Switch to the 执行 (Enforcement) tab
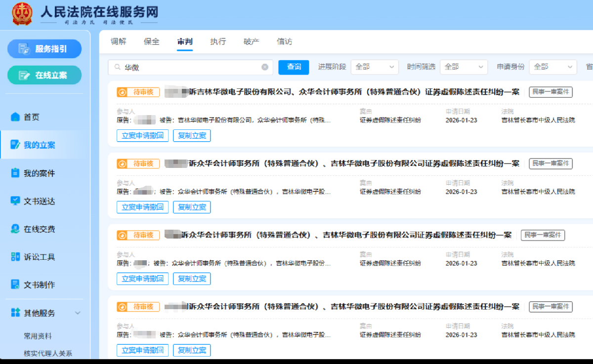The width and height of the screenshot is (593, 364). pos(218,42)
